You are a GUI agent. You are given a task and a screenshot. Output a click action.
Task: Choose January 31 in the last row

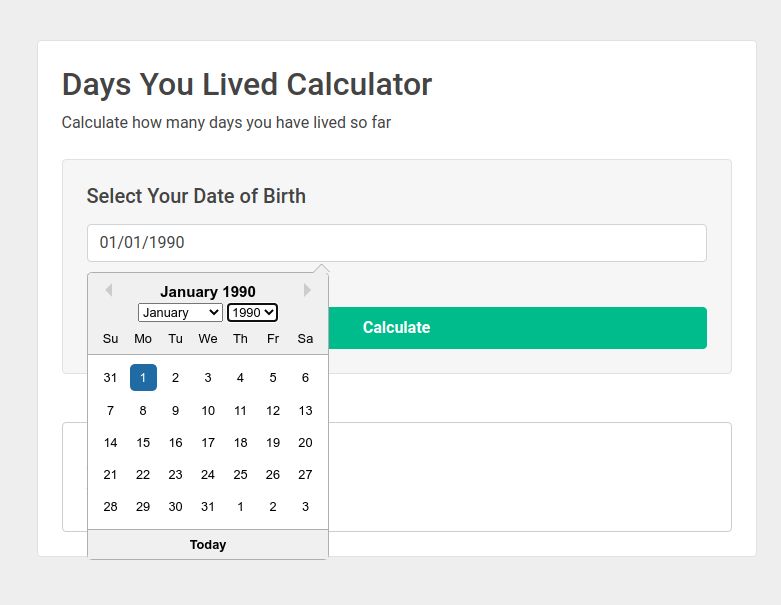[208, 507]
